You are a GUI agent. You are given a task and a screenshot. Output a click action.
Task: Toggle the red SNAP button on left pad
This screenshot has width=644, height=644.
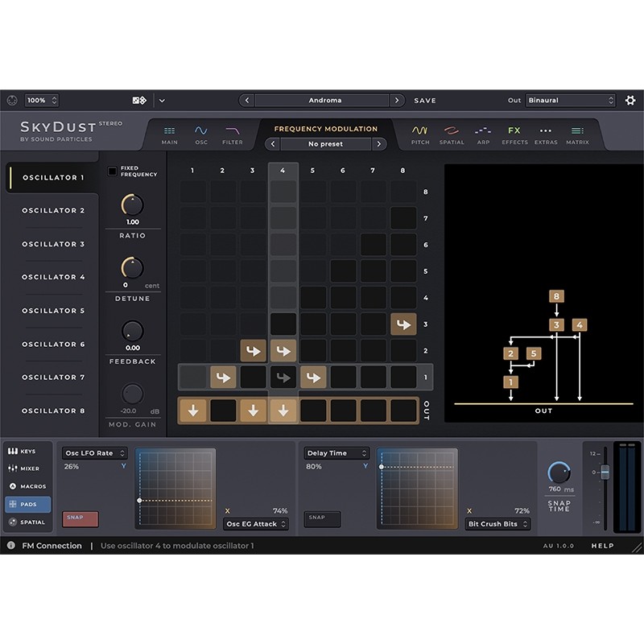click(x=80, y=518)
